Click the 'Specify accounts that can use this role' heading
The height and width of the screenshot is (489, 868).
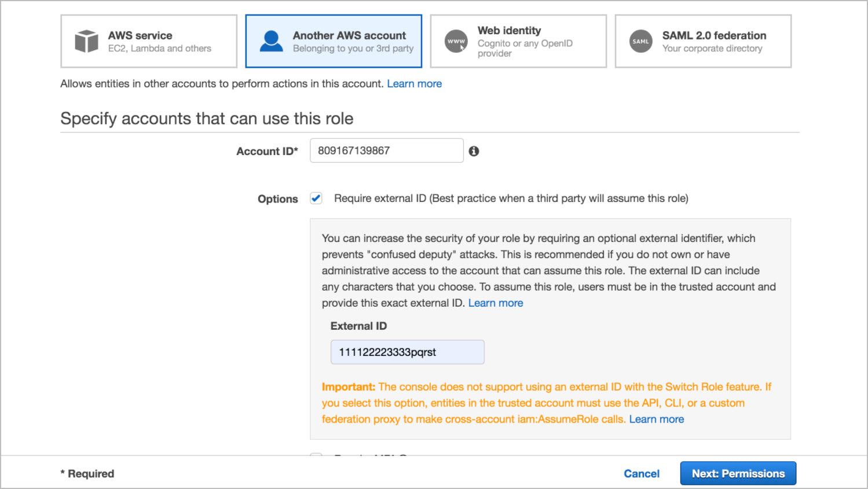point(207,119)
